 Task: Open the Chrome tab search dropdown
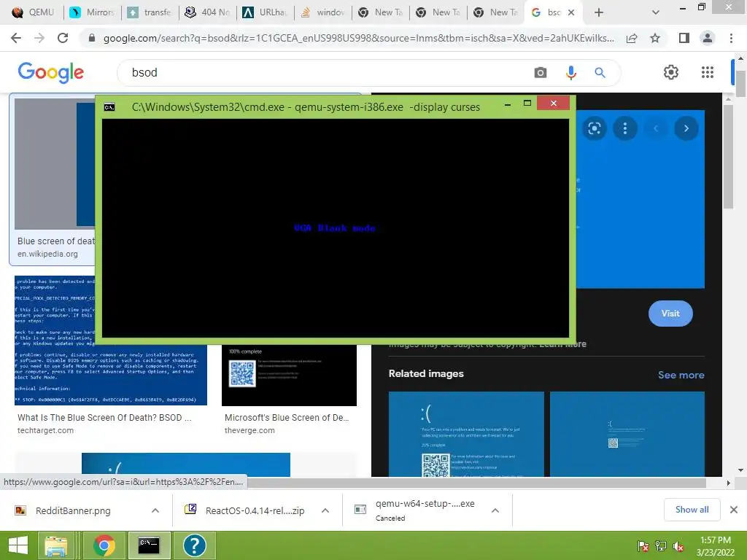[656, 12]
